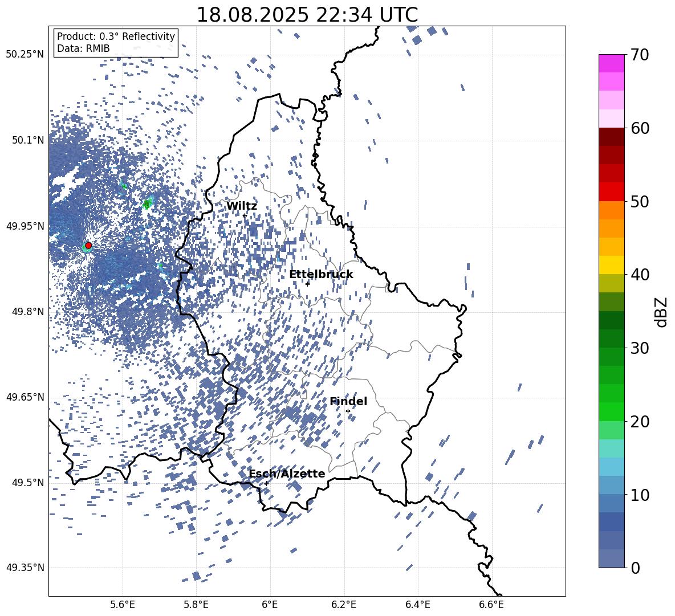Screen dimensions: 675x616
Task: Click the yellow colorbar segment at 40
Action: [x=612, y=265]
